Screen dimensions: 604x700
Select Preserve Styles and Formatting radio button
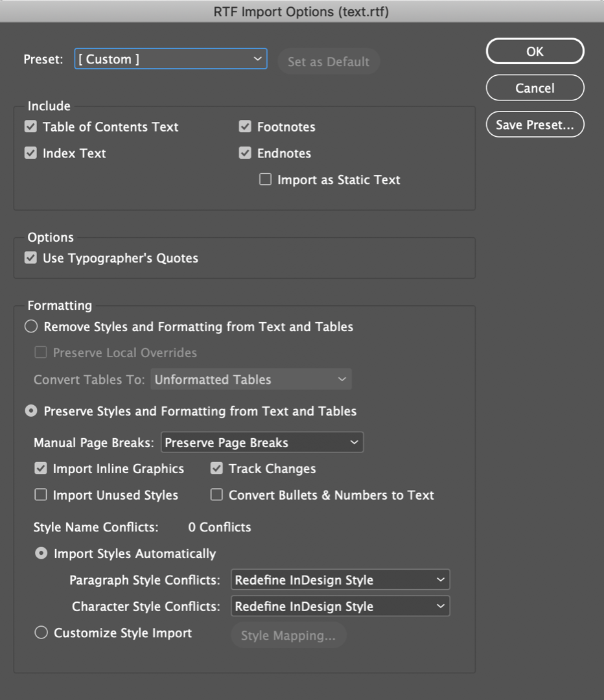[31, 412]
